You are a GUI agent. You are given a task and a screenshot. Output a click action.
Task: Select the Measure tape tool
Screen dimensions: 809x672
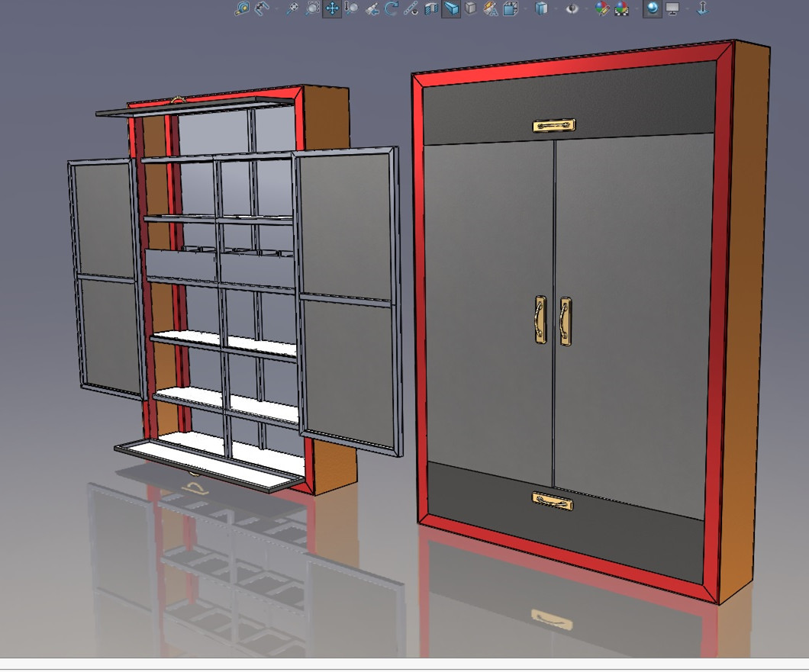241,8
